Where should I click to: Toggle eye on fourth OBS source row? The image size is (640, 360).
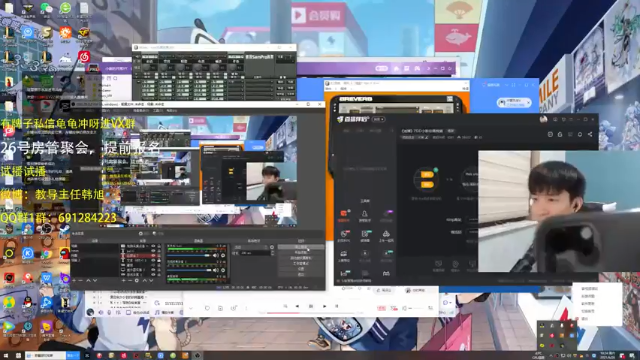(153, 260)
